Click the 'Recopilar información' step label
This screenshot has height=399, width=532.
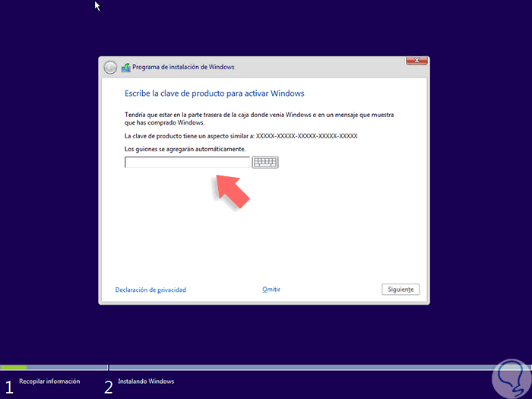click(49, 382)
